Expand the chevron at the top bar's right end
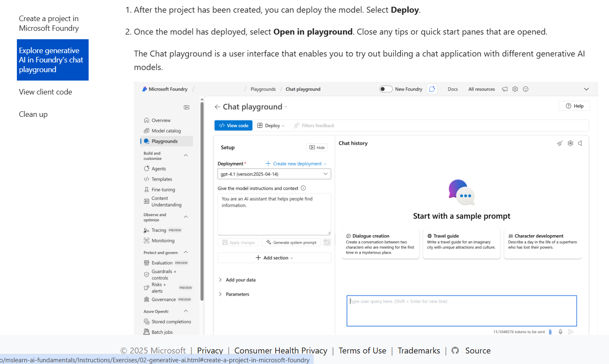Viewport: 609px width, 364px height. (x=586, y=89)
